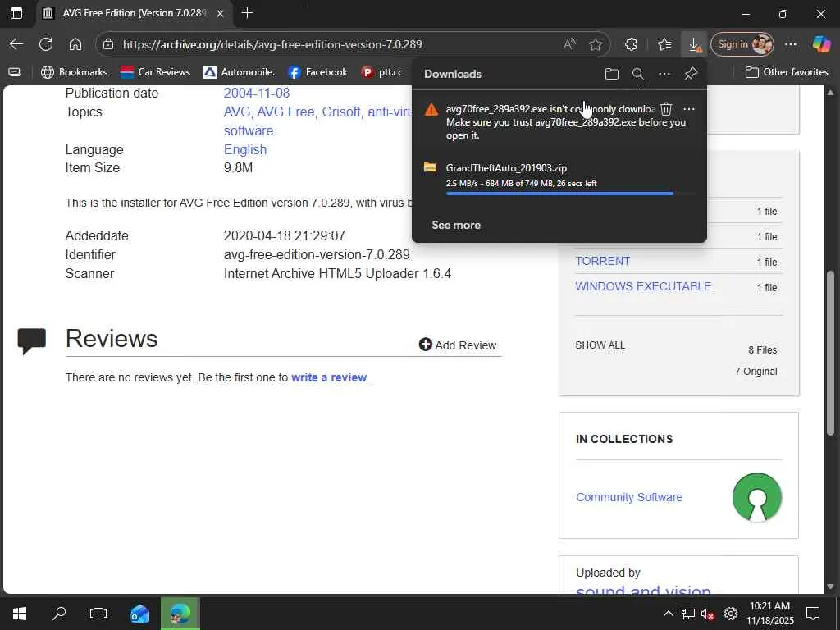Pin the Downloads panel
840x630 pixels.
(x=691, y=74)
